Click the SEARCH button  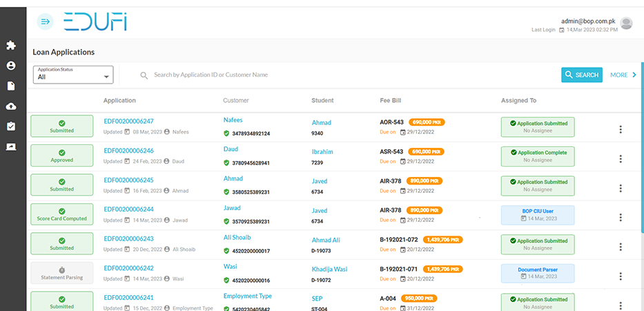[581, 75]
